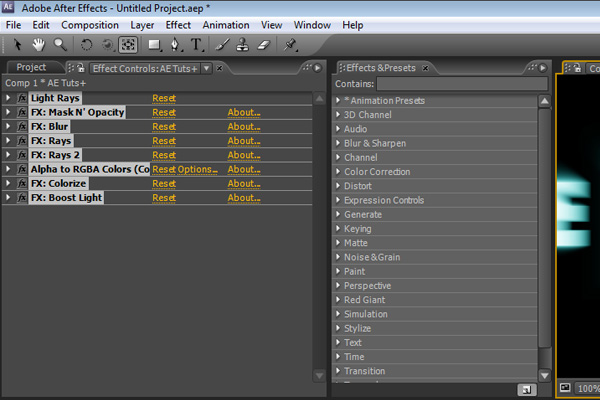
Task: Expand the Blur & Sharpen category
Action: coord(338,143)
